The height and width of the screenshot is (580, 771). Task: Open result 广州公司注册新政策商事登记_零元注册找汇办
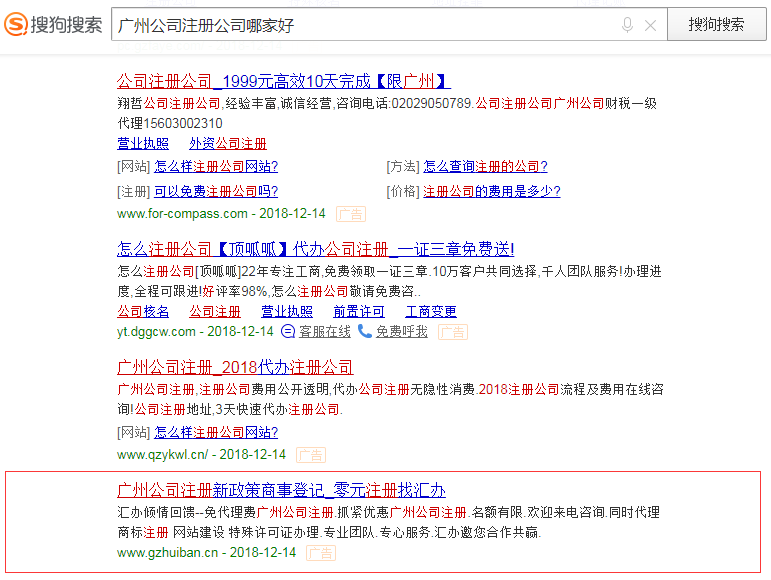tap(281, 490)
